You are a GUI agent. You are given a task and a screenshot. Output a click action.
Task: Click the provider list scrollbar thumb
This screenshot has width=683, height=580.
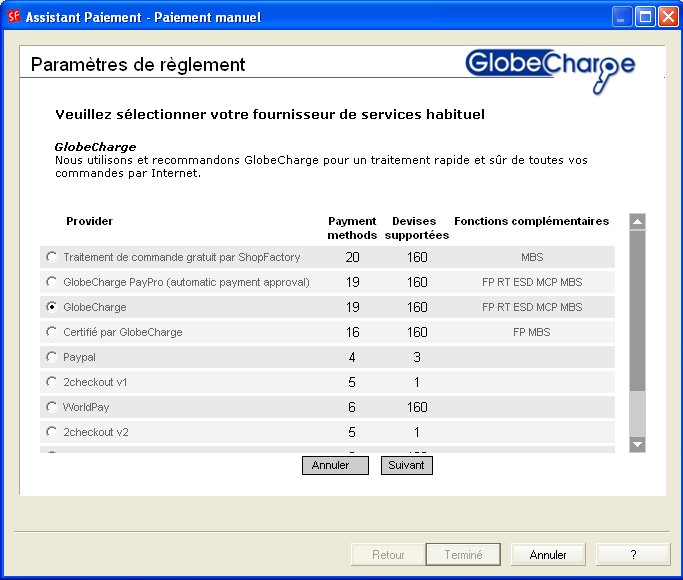(x=637, y=310)
